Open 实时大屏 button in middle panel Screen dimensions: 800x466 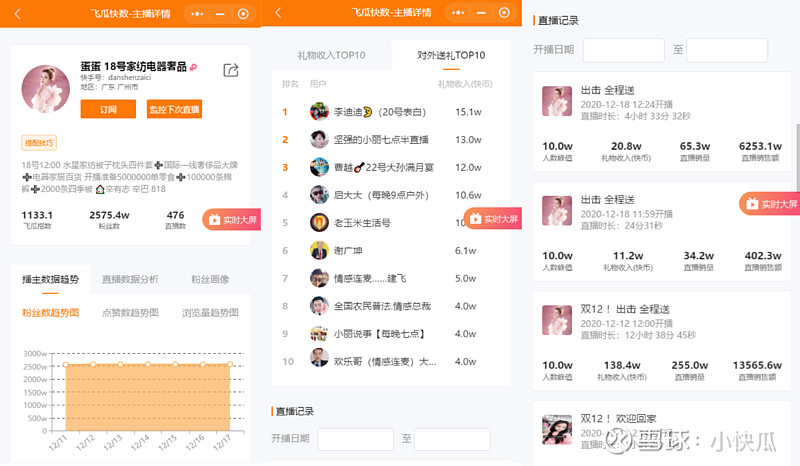493,219
